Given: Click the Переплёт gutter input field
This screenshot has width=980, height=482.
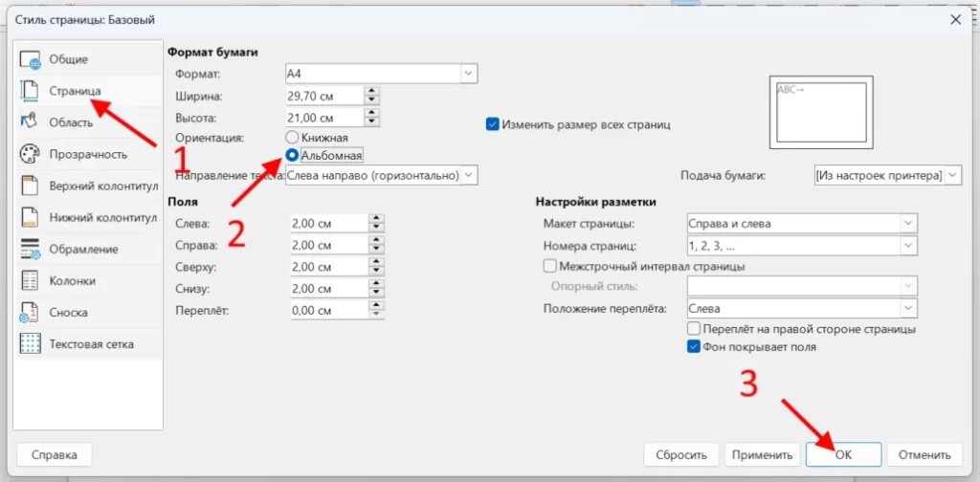Looking at the screenshot, I should tap(328, 310).
